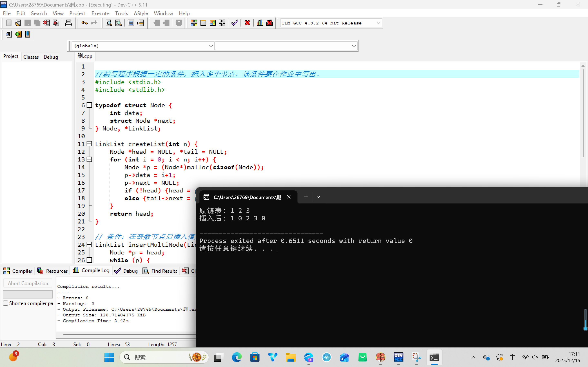Switch to the Classes tab
This screenshot has width=588, height=367.
tap(31, 57)
